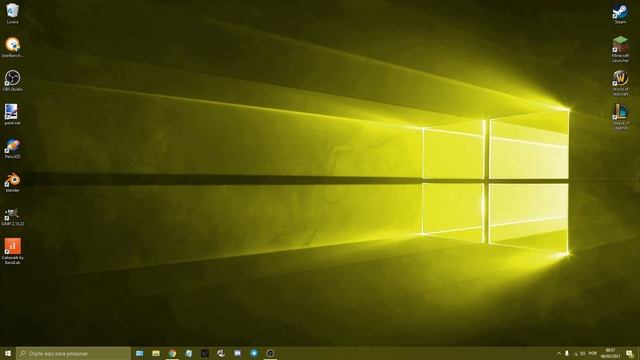Select the Blender desktop shortcut
This screenshot has height=360, width=640.
click(x=12, y=182)
